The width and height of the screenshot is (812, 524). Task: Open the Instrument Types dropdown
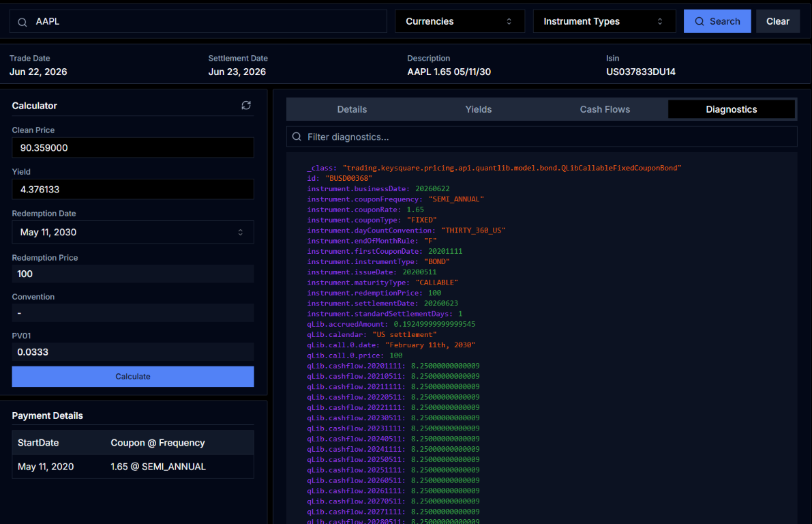[x=604, y=21]
